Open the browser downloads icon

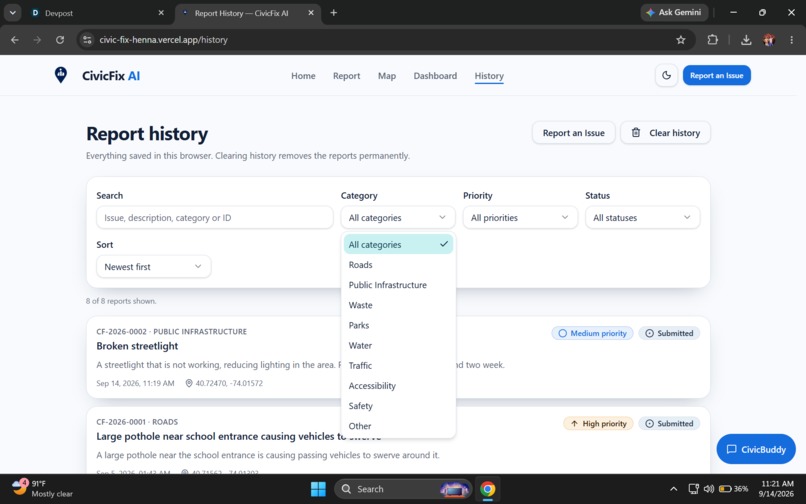pyautogui.click(x=746, y=40)
